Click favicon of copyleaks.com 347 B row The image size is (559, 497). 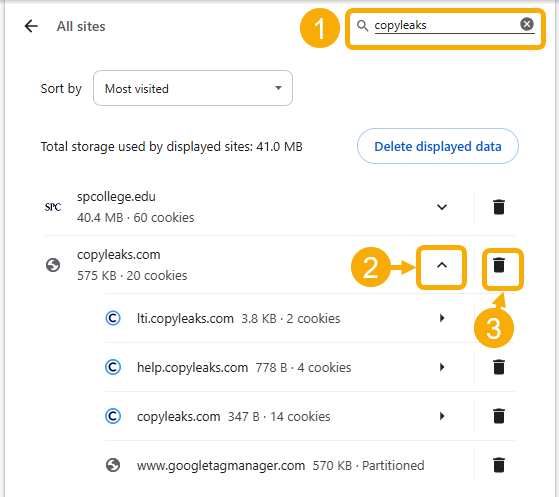pyautogui.click(x=113, y=416)
